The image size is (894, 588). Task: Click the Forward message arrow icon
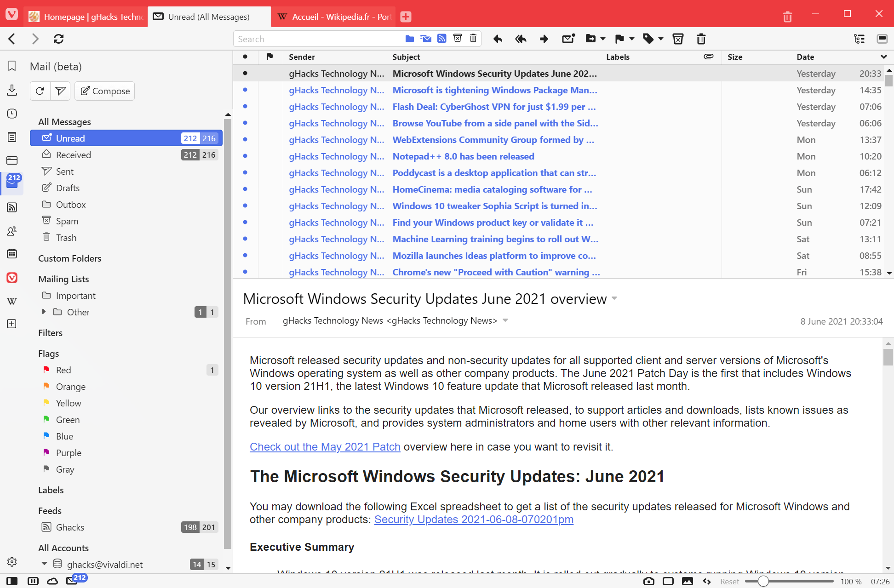(544, 39)
